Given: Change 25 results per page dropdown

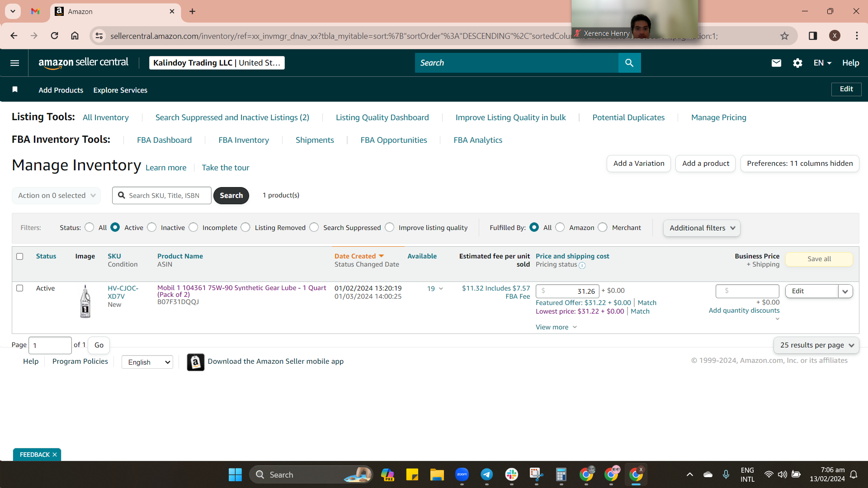Looking at the screenshot, I should click(x=816, y=345).
